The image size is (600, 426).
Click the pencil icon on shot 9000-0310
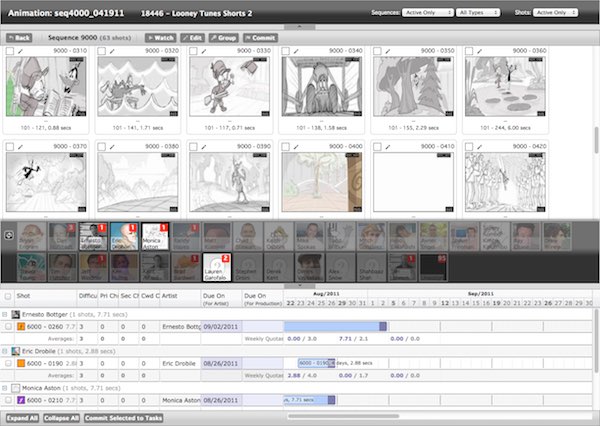point(22,51)
